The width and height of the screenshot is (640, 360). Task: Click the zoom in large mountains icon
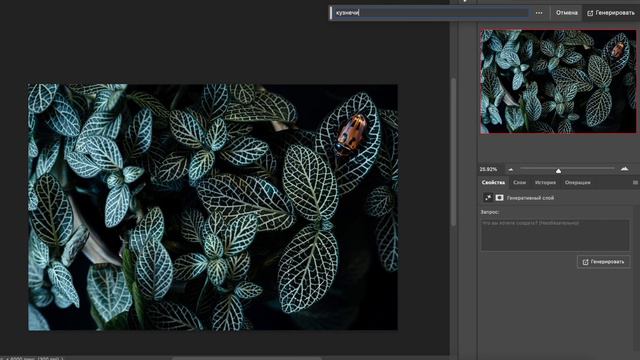pyautogui.click(x=624, y=169)
